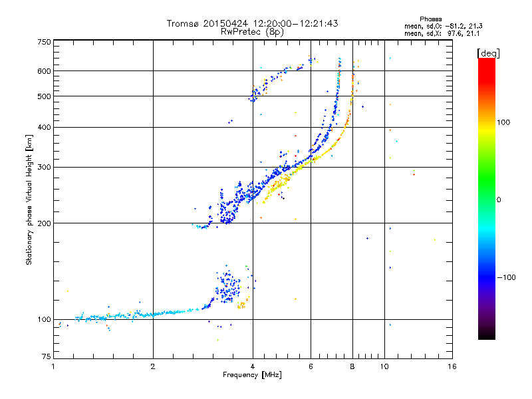Click the rainbow phase colorbar
This screenshot has height=399, width=532.
pyautogui.click(x=487, y=198)
